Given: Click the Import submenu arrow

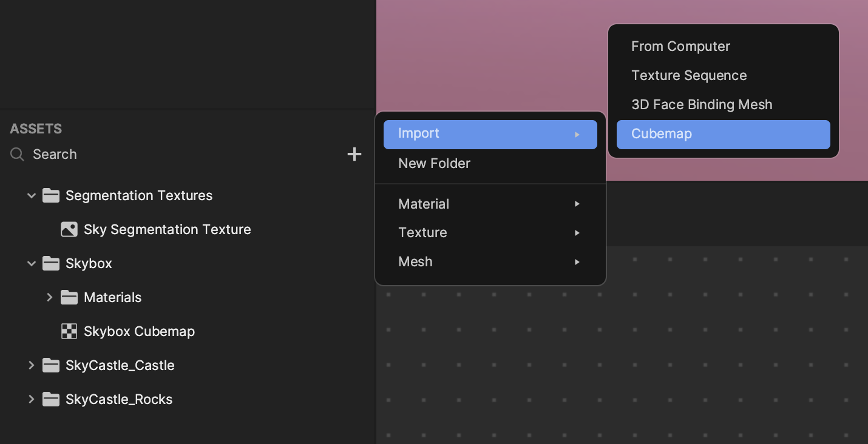Looking at the screenshot, I should [577, 135].
